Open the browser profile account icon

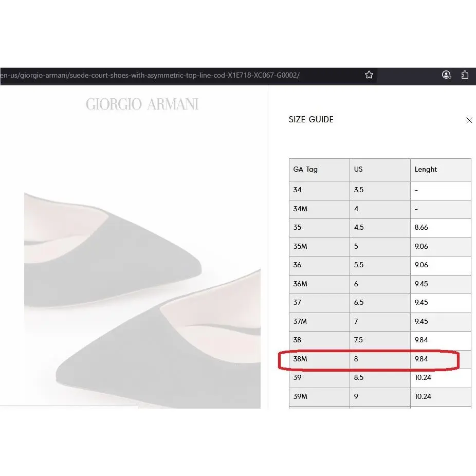click(x=446, y=75)
